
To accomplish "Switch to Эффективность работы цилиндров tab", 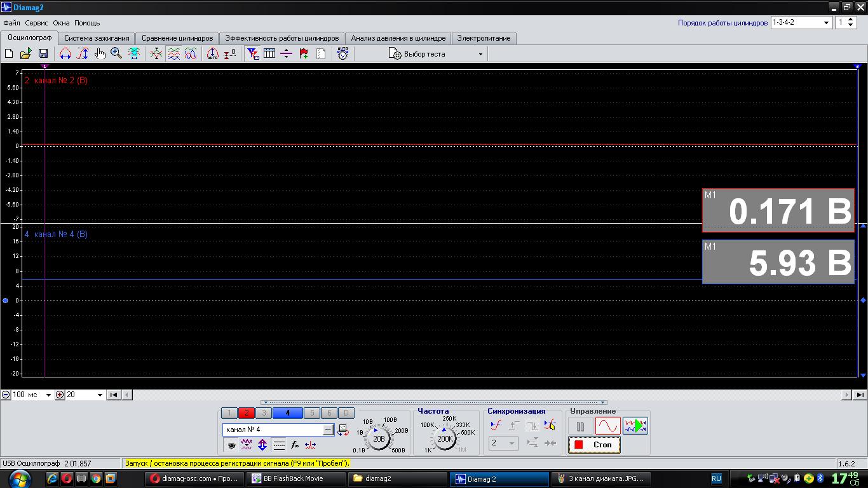I will coord(282,38).
